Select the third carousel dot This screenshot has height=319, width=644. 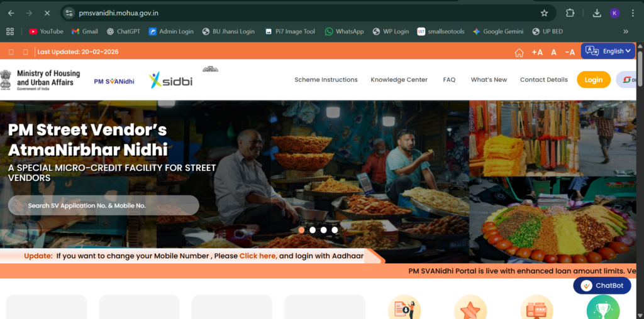[x=324, y=230]
